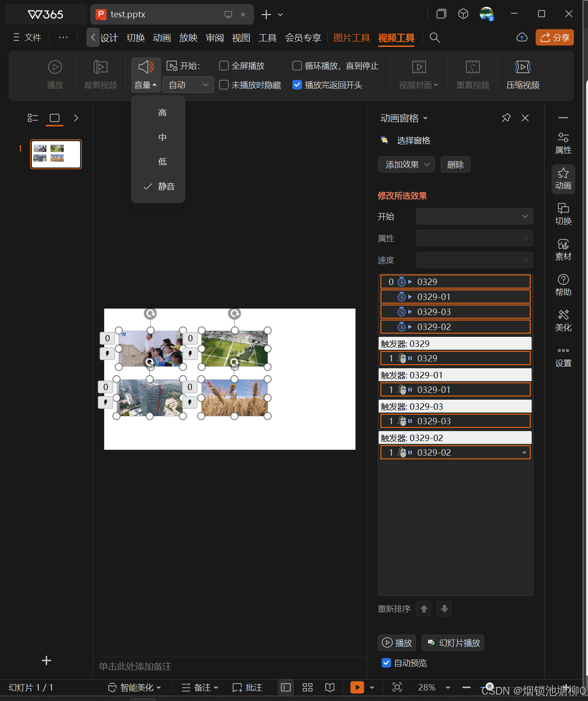Open 素材 materials sidebar panel
The image size is (588, 701).
tap(563, 250)
